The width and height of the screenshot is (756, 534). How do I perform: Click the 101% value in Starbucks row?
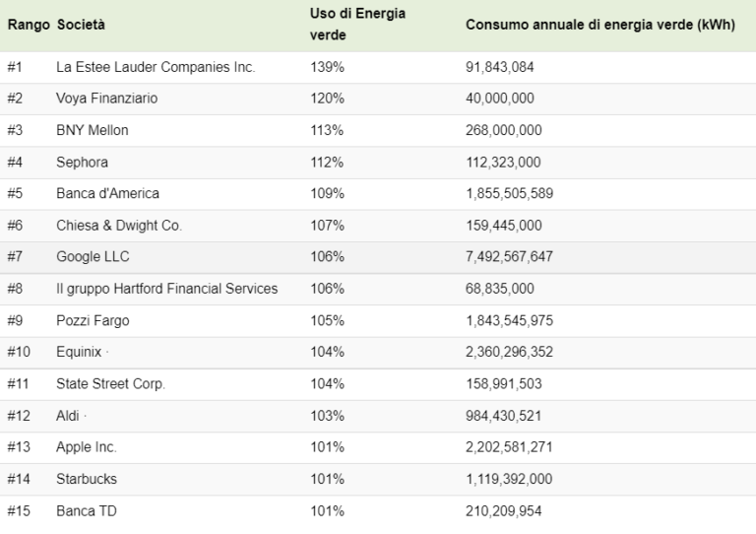(327, 479)
